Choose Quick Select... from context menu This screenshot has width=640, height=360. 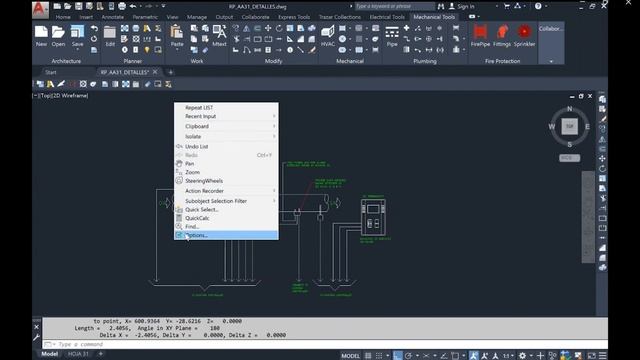click(226, 209)
